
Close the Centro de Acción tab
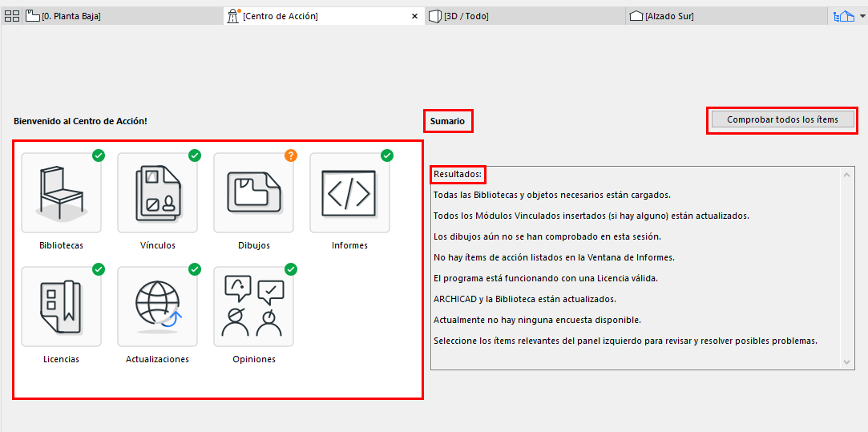(x=414, y=17)
